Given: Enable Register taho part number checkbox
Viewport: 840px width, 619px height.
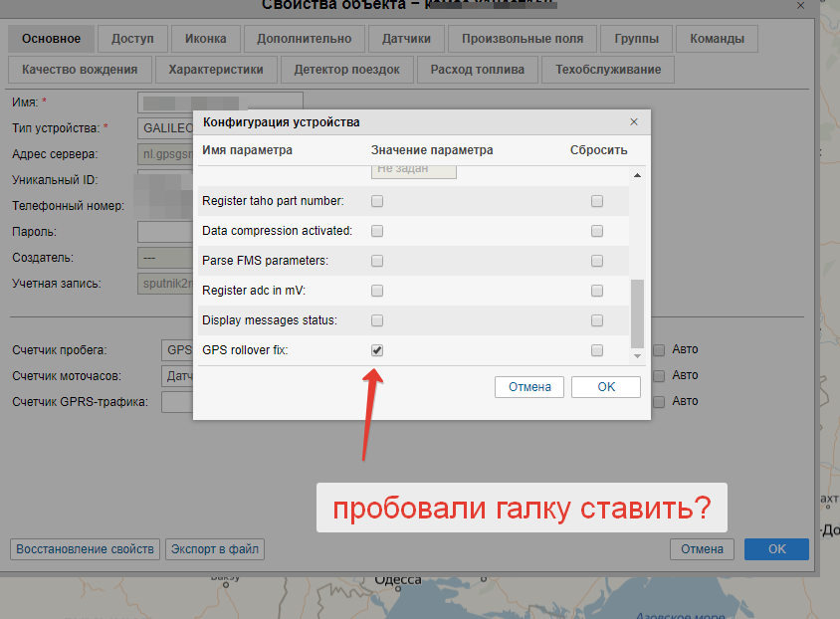Looking at the screenshot, I should coord(377,201).
